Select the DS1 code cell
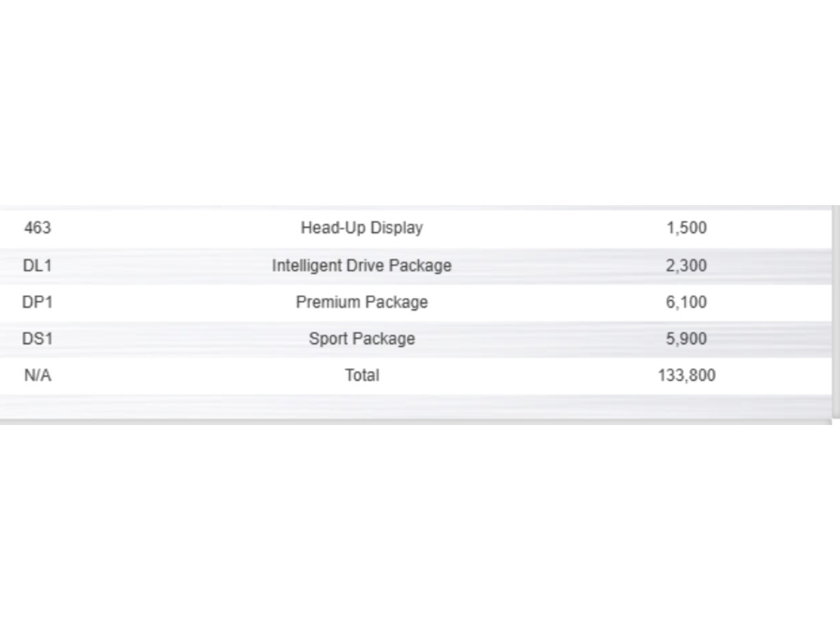The width and height of the screenshot is (840, 630). (x=38, y=339)
